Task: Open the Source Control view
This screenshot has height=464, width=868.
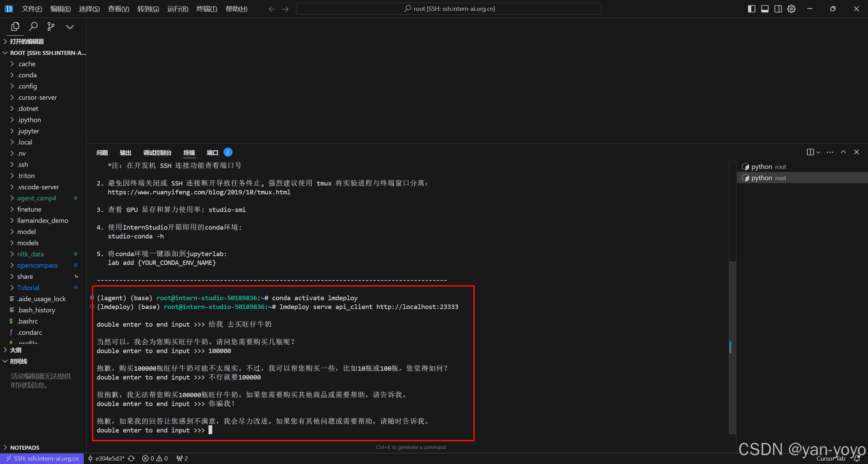Action: [x=51, y=26]
